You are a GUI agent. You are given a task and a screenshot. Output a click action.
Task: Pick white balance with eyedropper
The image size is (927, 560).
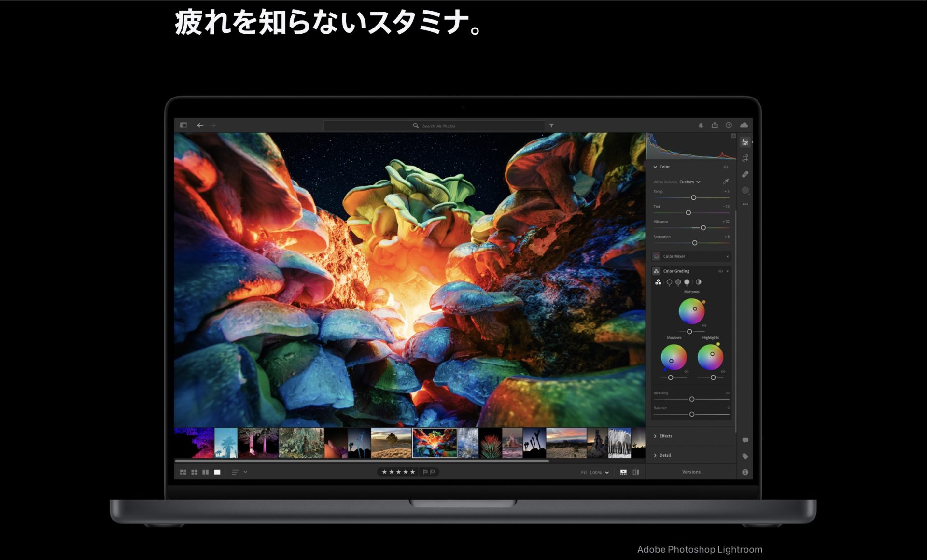(x=725, y=182)
